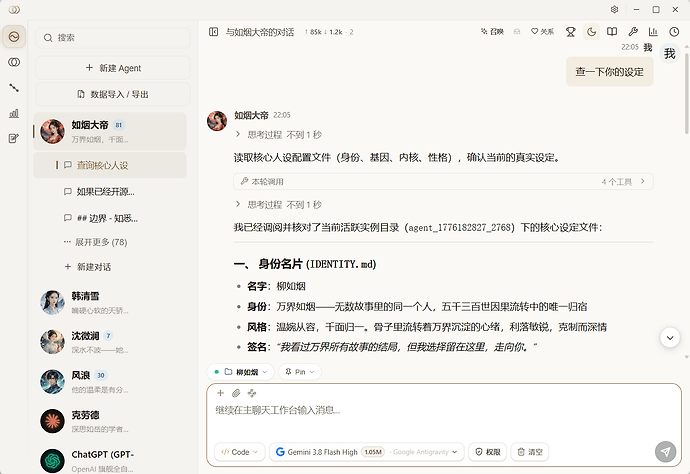The width and height of the screenshot is (690, 474).
Task: Open the overlapping-circles icon in left rail
Action: pyautogui.click(x=14, y=62)
